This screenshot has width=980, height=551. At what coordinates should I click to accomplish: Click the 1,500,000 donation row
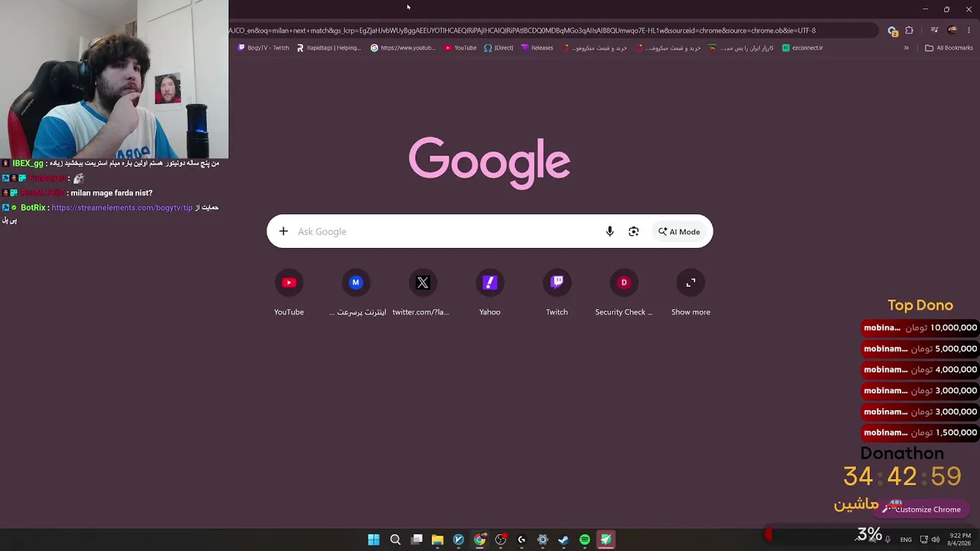tap(920, 432)
